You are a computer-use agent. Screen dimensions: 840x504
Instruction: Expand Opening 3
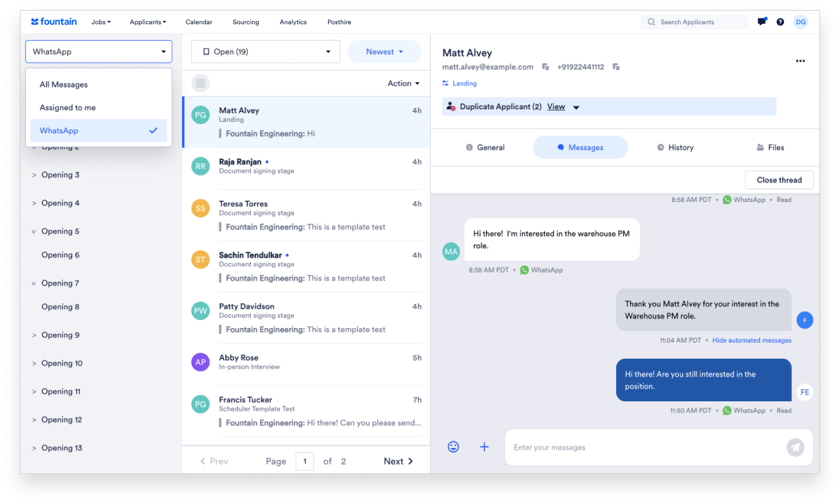click(x=34, y=175)
